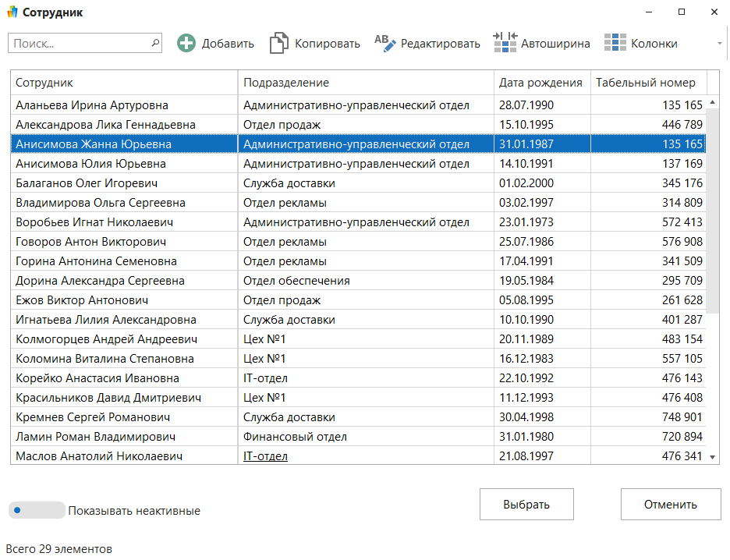Sort by the Дата рождения column header

pos(540,83)
